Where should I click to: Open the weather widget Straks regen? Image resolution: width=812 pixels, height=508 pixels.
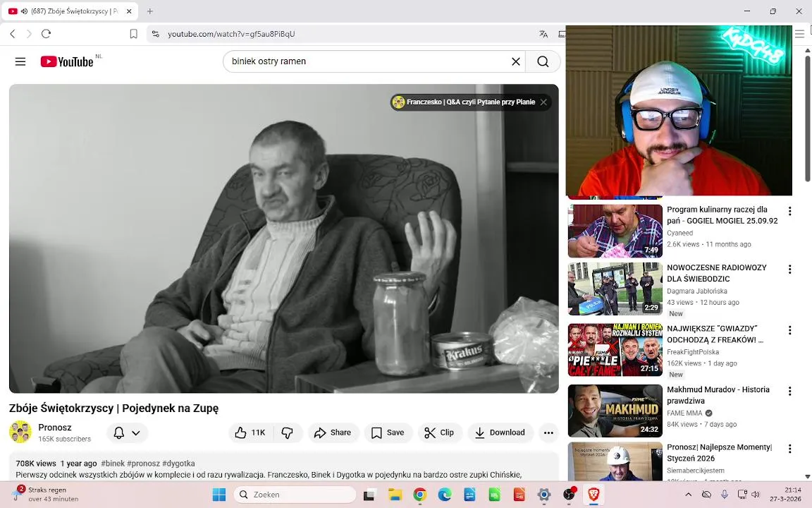click(x=46, y=495)
